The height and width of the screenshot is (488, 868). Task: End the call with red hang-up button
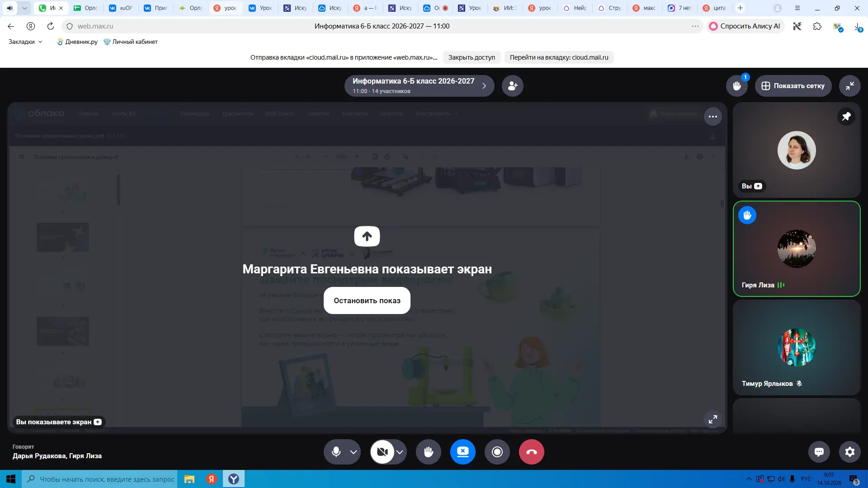[531, 452]
